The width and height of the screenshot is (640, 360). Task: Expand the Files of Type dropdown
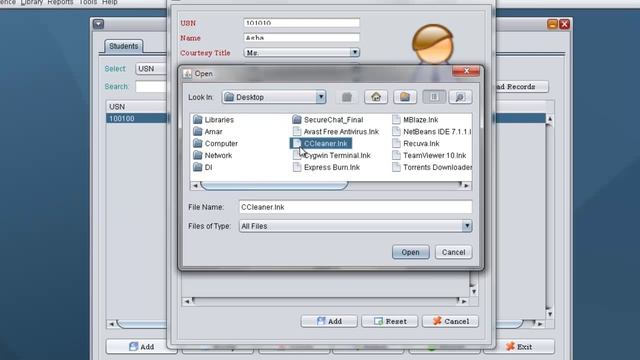pyautogui.click(x=467, y=226)
